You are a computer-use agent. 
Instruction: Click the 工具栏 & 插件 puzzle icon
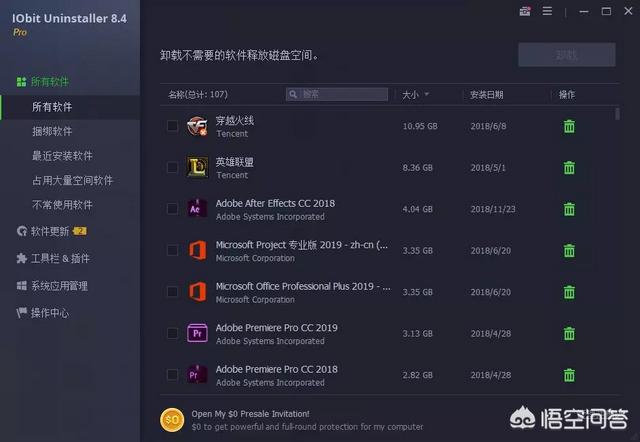click(22, 258)
